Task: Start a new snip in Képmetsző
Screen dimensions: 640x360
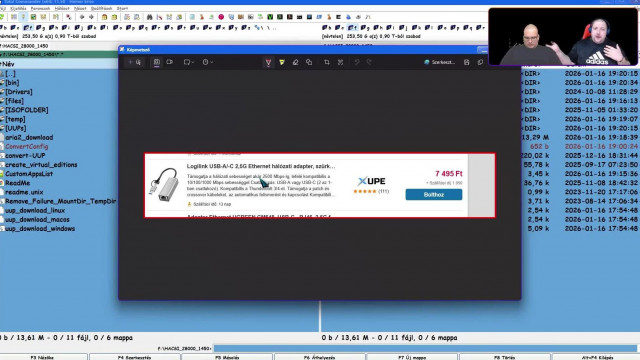Action: tap(134, 62)
